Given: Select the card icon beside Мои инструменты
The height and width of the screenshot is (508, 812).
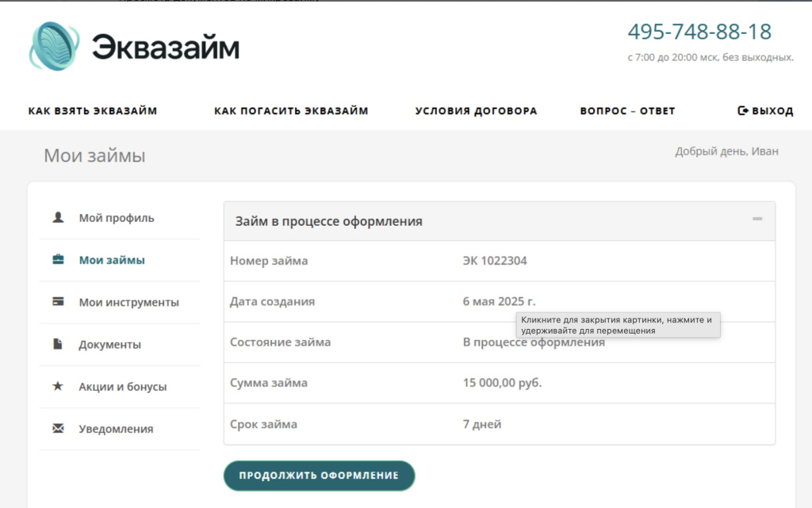Looking at the screenshot, I should coord(58,302).
